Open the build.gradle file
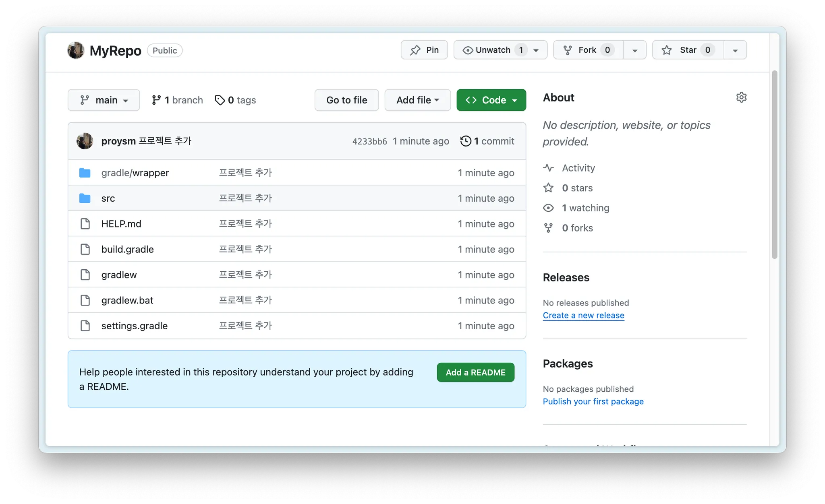This screenshot has height=504, width=825. [127, 250]
